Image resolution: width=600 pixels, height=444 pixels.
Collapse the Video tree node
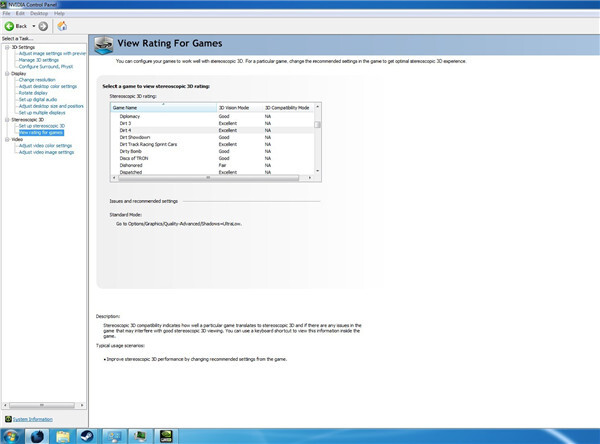5,139
